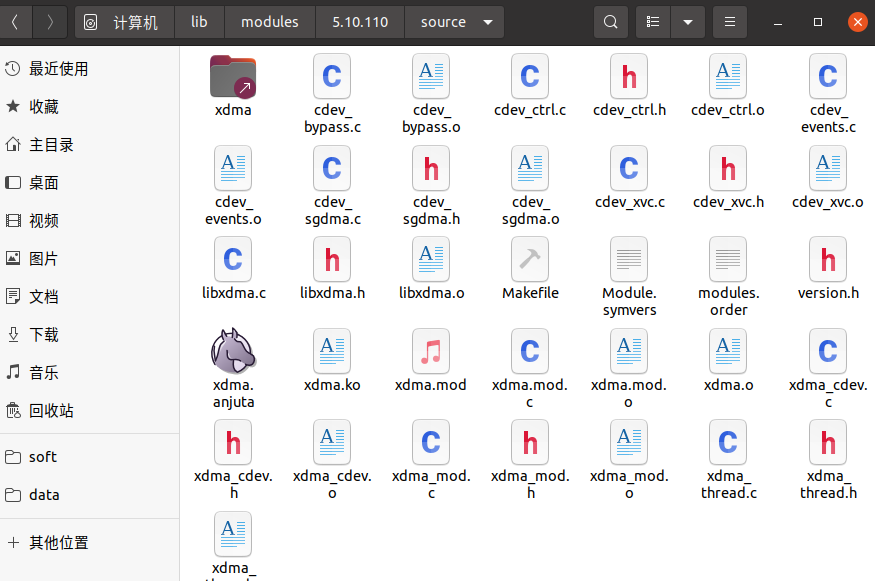
Task: Select the modules.order file icon
Action: point(728,260)
